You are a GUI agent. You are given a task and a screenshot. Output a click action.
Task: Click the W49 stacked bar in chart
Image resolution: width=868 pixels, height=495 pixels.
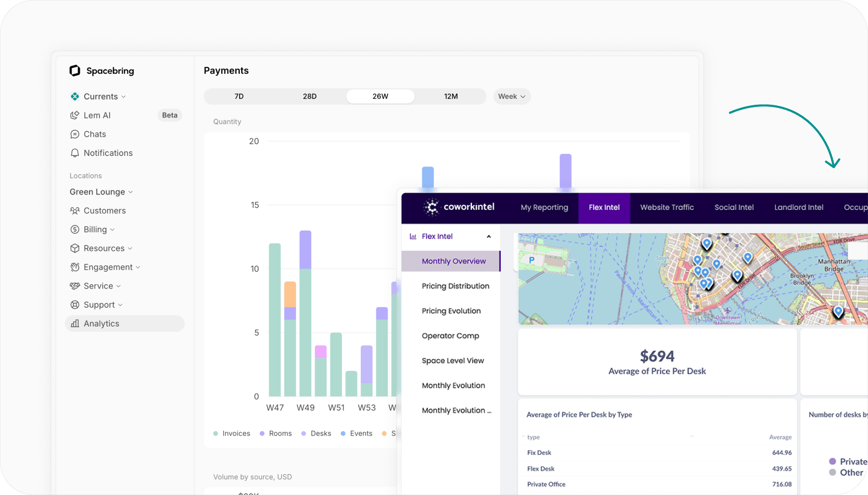(x=305, y=313)
